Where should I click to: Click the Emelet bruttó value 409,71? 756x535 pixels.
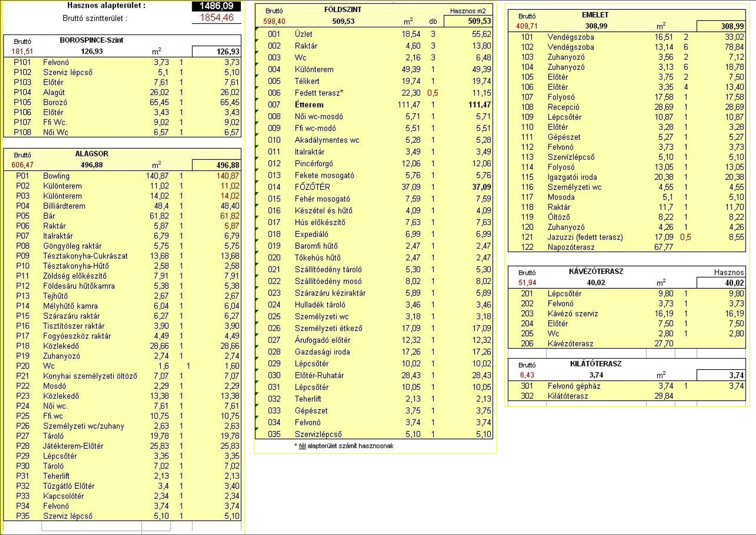coord(527,26)
